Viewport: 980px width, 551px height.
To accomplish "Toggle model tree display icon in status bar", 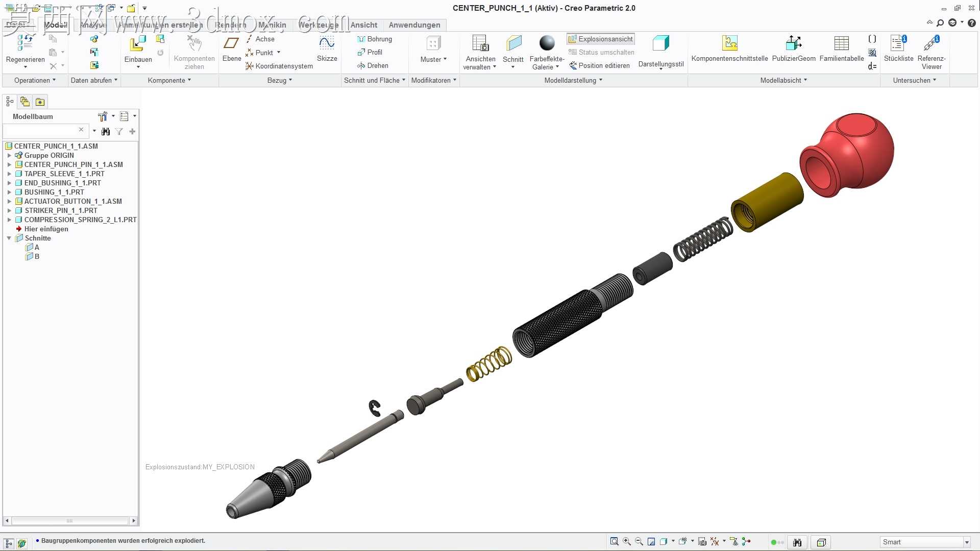I will coord(9,543).
